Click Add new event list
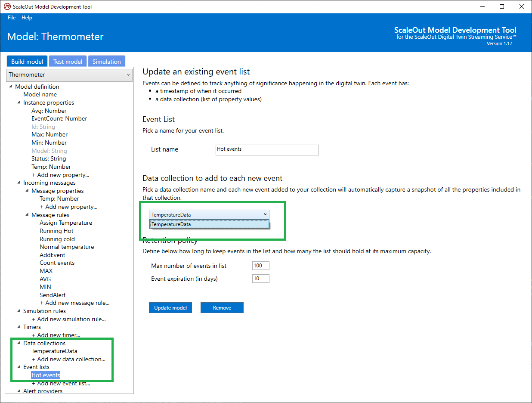 (61, 383)
